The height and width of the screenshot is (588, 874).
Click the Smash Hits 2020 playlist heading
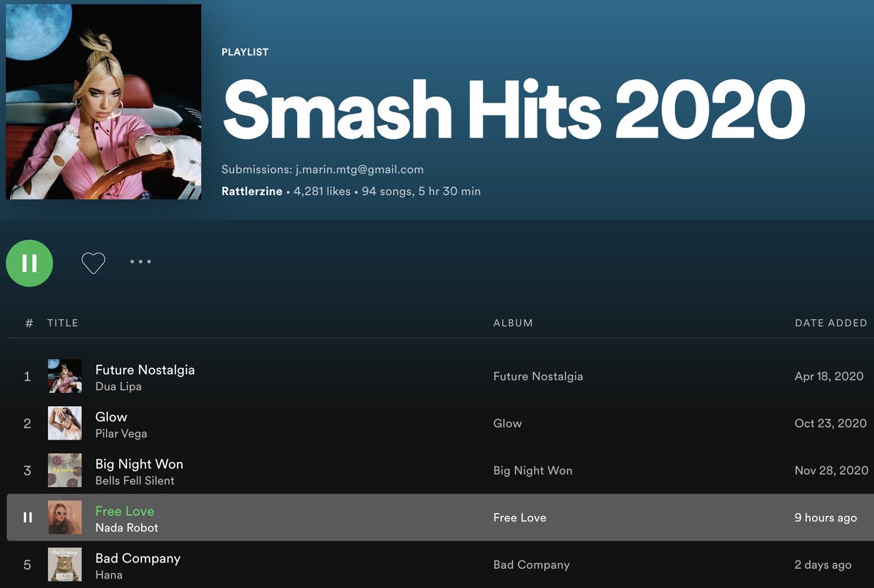pyautogui.click(x=513, y=108)
